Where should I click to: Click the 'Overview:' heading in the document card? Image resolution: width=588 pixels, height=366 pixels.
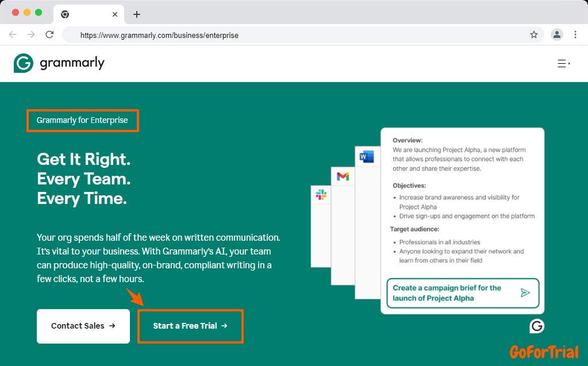tap(408, 140)
